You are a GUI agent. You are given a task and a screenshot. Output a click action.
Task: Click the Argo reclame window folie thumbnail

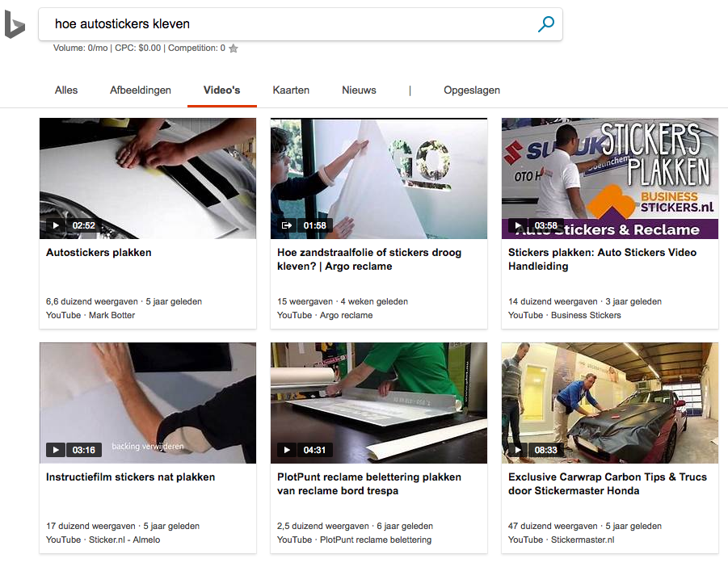click(379, 178)
